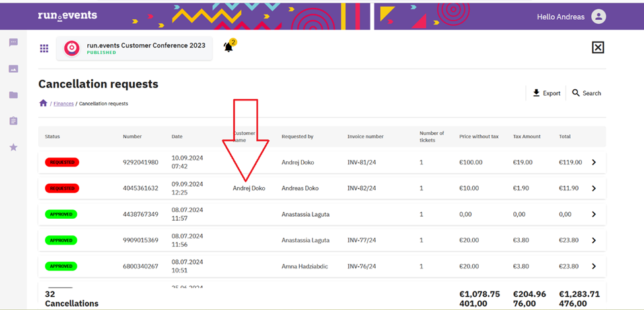This screenshot has width=644, height=310.
Task: Close the panel with X box icon
Action: pos(598,48)
